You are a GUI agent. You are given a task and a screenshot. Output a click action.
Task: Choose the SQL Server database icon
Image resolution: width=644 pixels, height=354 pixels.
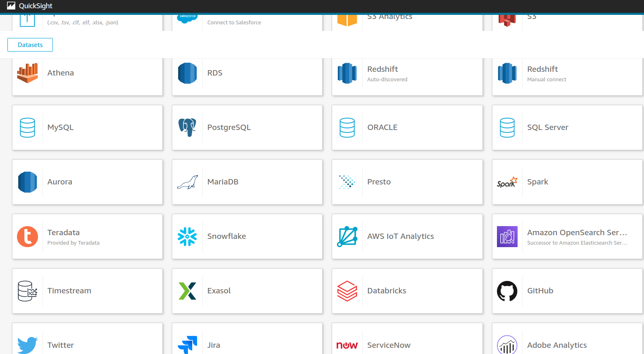507,127
